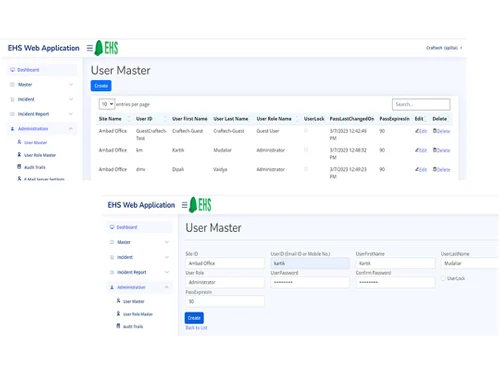Screen dimensions: 500x375
Task: Toggle UserLock checkbox for Craftech-Guest row
Action: click(x=306, y=131)
